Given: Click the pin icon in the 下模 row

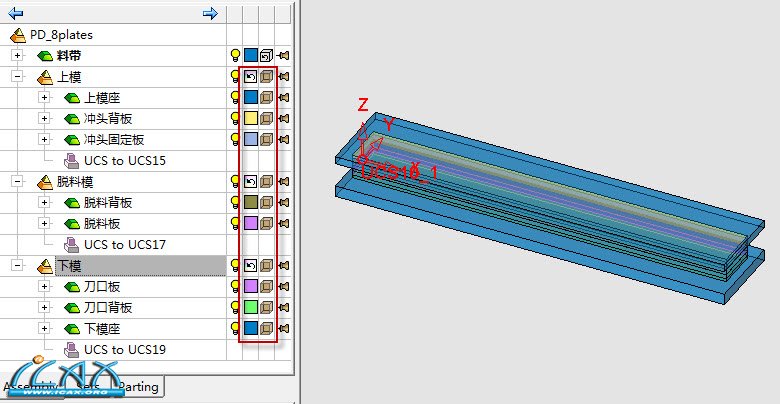Looking at the screenshot, I should click(283, 265).
